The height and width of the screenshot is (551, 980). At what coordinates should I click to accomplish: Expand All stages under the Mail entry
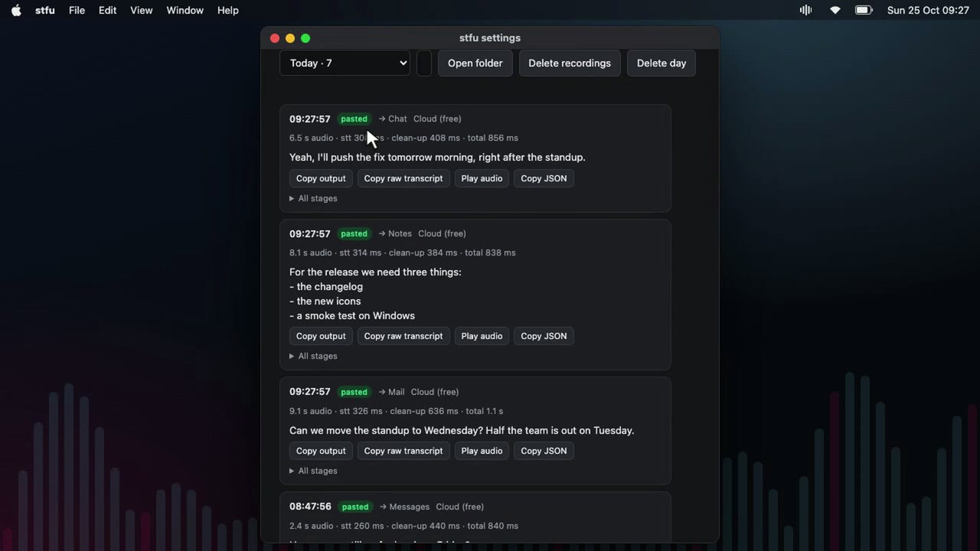coord(313,471)
